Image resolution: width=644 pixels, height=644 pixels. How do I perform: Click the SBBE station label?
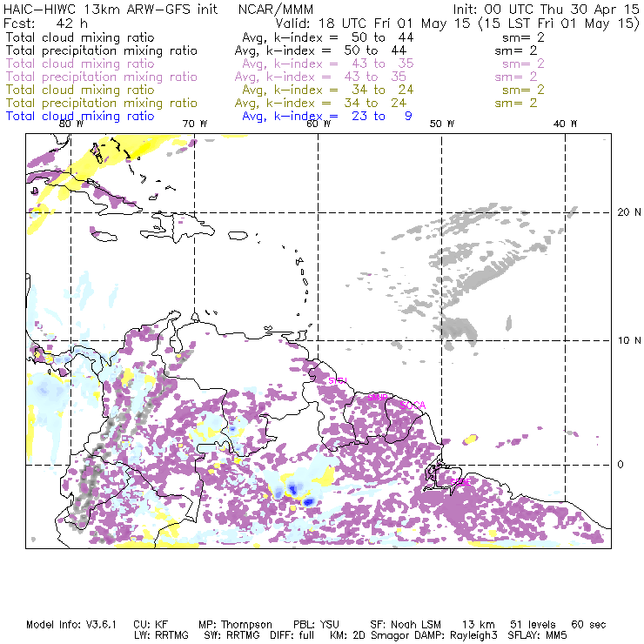(x=460, y=482)
